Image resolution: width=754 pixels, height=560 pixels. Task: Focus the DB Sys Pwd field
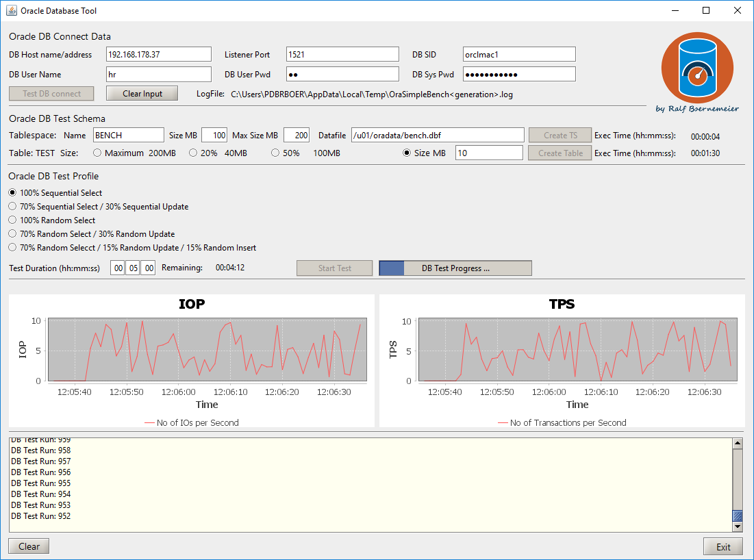click(519, 74)
